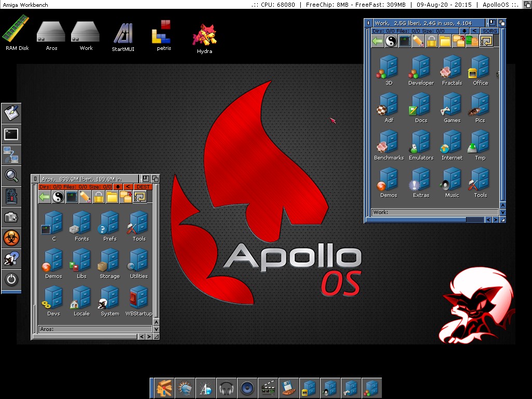Click the pencil rename icon in Aros window
Screen dimensions: 532x399
point(85,197)
